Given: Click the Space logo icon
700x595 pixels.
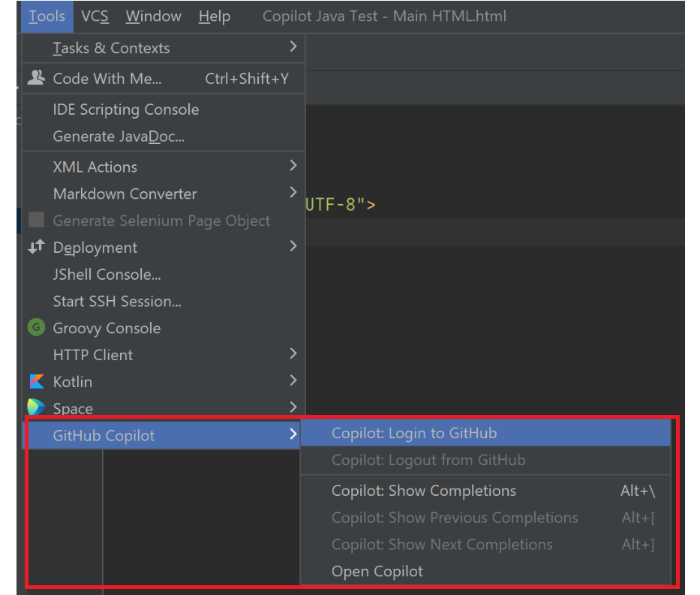Looking at the screenshot, I should [x=36, y=407].
